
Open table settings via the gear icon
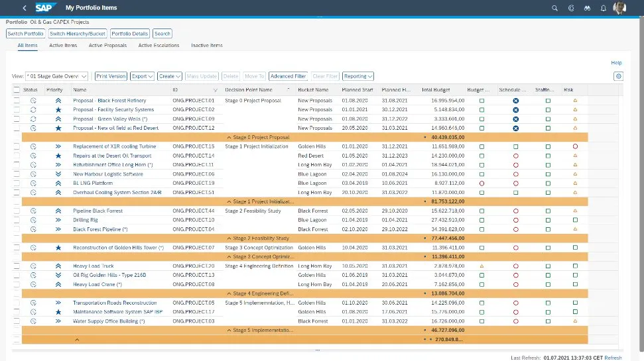pyautogui.click(x=618, y=76)
